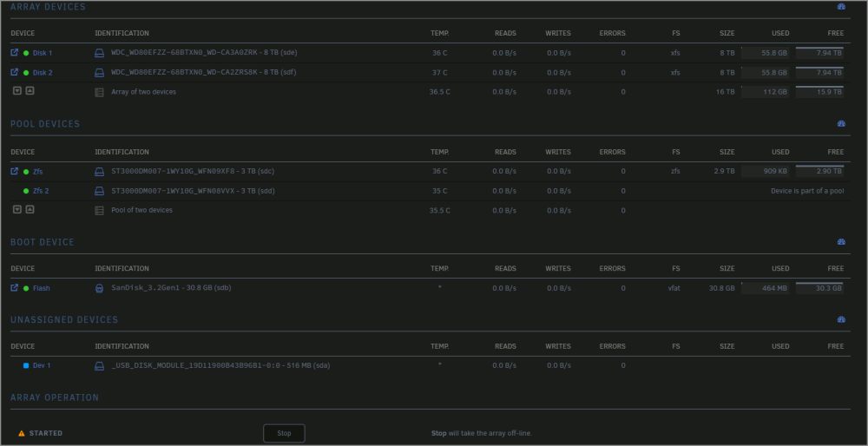Toggle dashboard gauge icon for Pool Devices
This screenshot has height=446, width=868.
tap(841, 123)
